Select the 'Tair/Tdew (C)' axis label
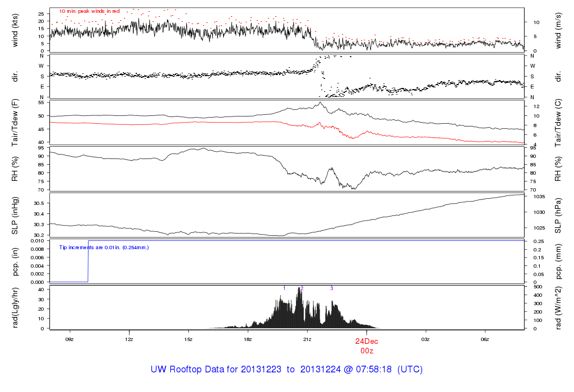The height and width of the screenshot is (392, 574). point(559,122)
